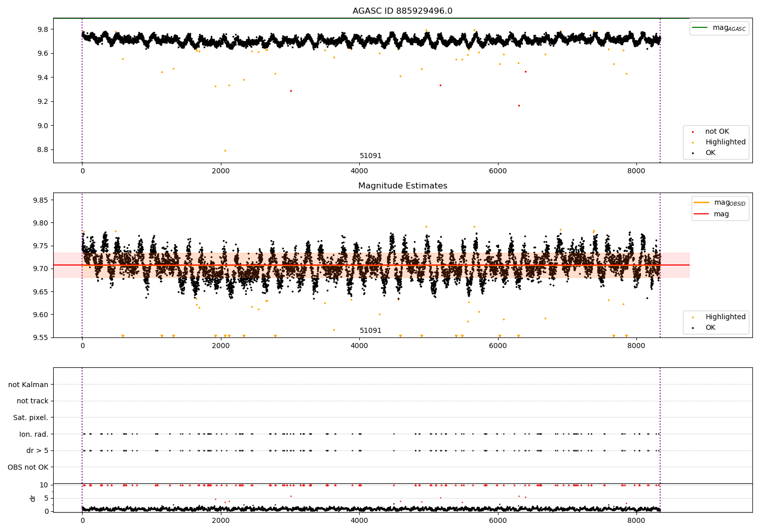Select the 'Sat. pixel.' row label
760x532 pixels.
pyautogui.click(x=31, y=417)
